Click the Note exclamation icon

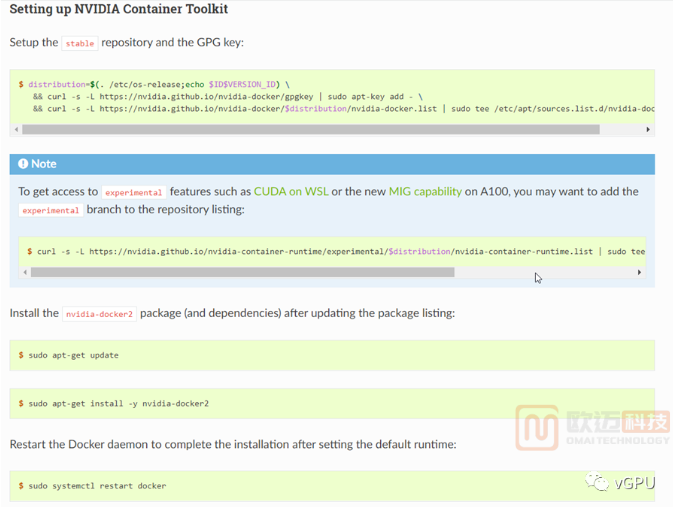[x=23, y=164]
